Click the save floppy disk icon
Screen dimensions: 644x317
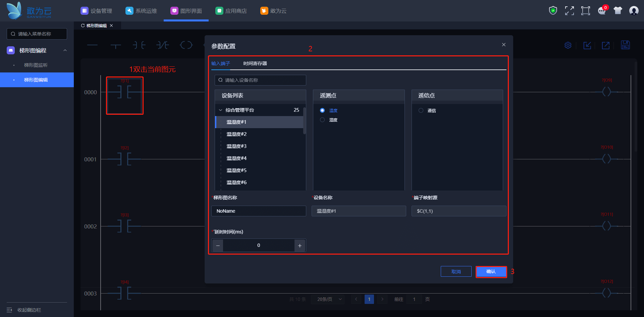click(625, 45)
